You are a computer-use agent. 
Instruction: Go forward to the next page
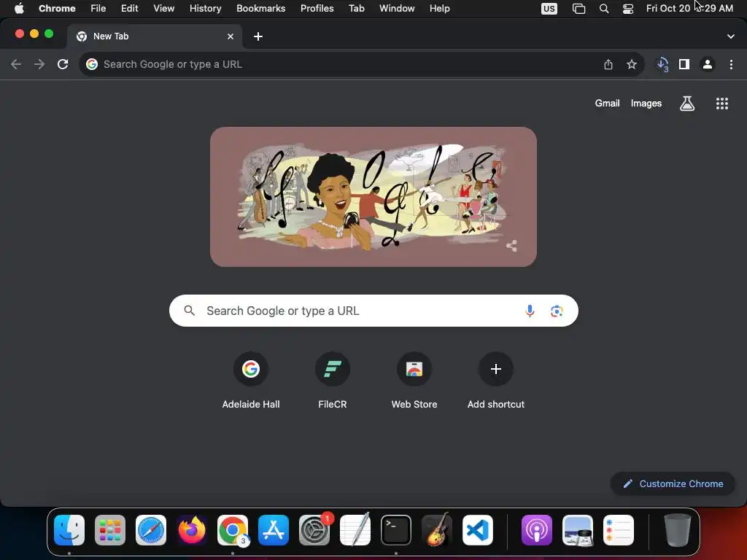pyautogui.click(x=39, y=64)
